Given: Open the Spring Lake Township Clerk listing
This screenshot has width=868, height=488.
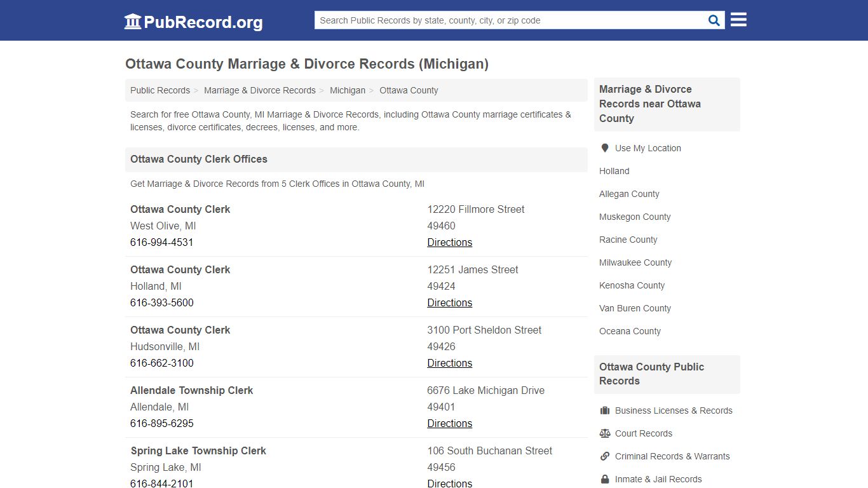Looking at the screenshot, I should pyautogui.click(x=198, y=451).
